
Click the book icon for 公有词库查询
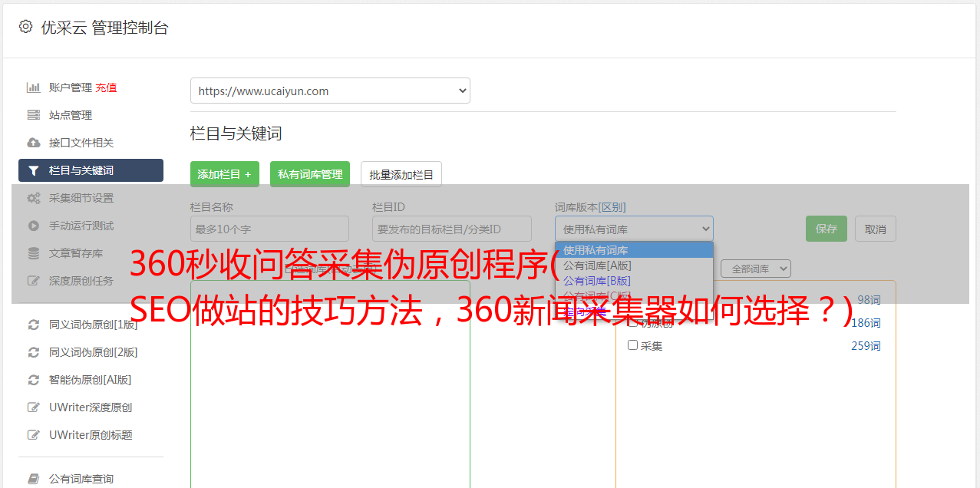point(33,479)
